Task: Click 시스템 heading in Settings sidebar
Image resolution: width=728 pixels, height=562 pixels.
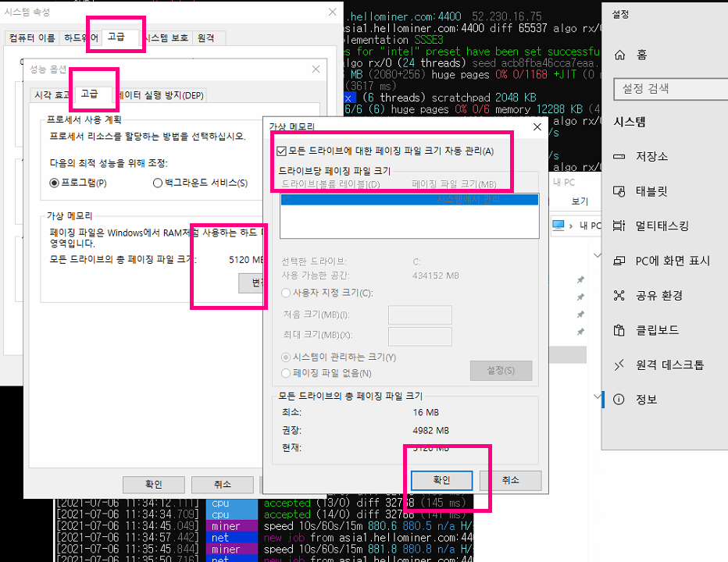Action: (630, 122)
